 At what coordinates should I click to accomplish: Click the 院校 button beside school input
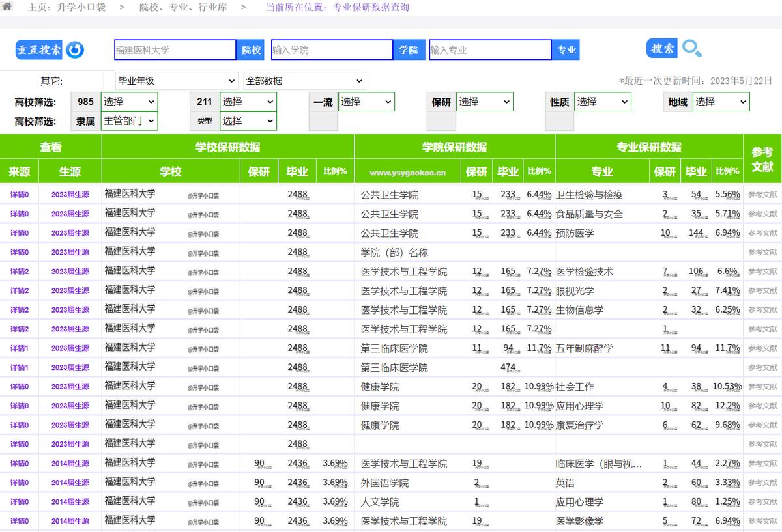pyautogui.click(x=251, y=50)
